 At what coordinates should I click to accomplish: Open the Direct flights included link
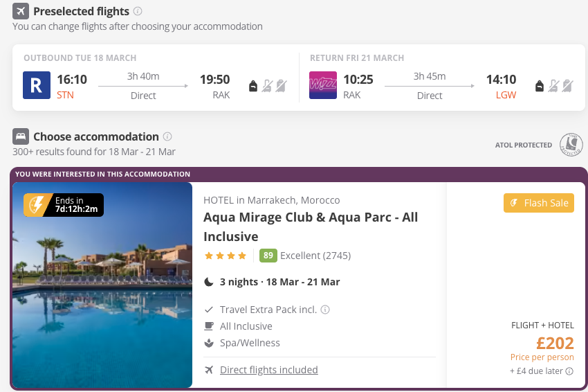pos(269,370)
